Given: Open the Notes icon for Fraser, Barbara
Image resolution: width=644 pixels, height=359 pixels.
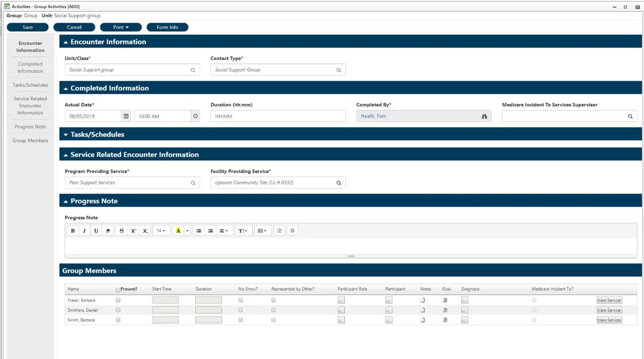Looking at the screenshot, I should tap(422, 300).
